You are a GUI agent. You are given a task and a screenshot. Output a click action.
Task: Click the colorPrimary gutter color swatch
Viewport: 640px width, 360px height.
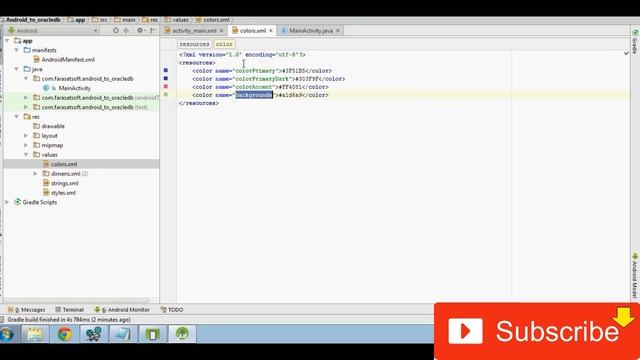click(x=166, y=70)
